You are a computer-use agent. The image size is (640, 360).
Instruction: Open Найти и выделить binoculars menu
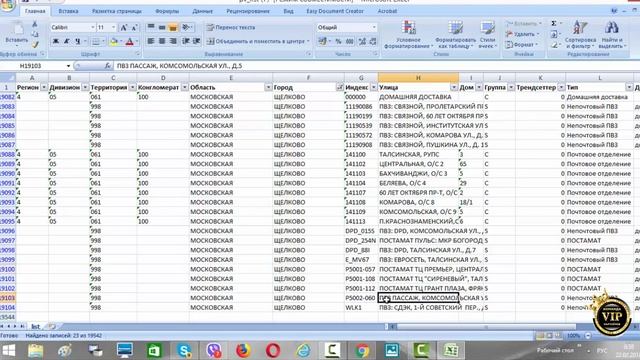[x=611, y=35]
